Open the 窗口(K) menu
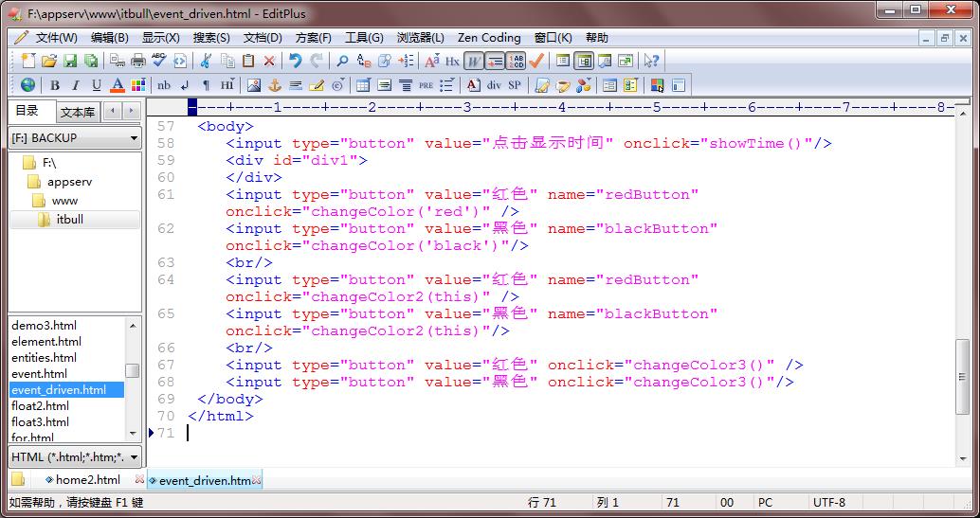The height and width of the screenshot is (518, 980). coord(554,38)
